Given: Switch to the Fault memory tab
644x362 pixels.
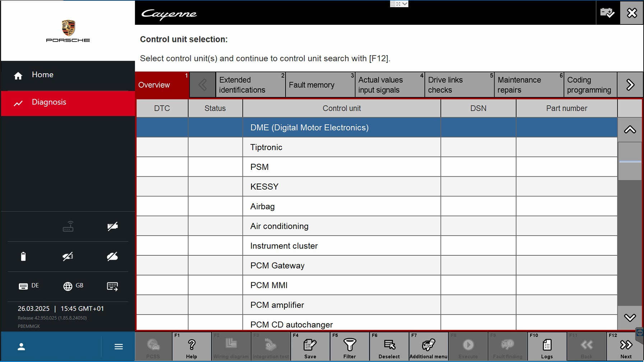Looking at the screenshot, I should pyautogui.click(x=320, y=85).
